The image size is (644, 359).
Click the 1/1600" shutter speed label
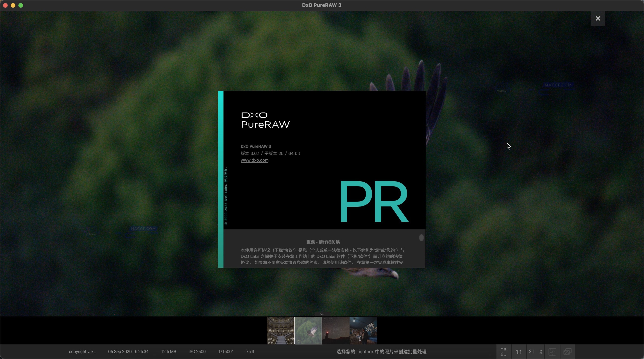[225, 351]
